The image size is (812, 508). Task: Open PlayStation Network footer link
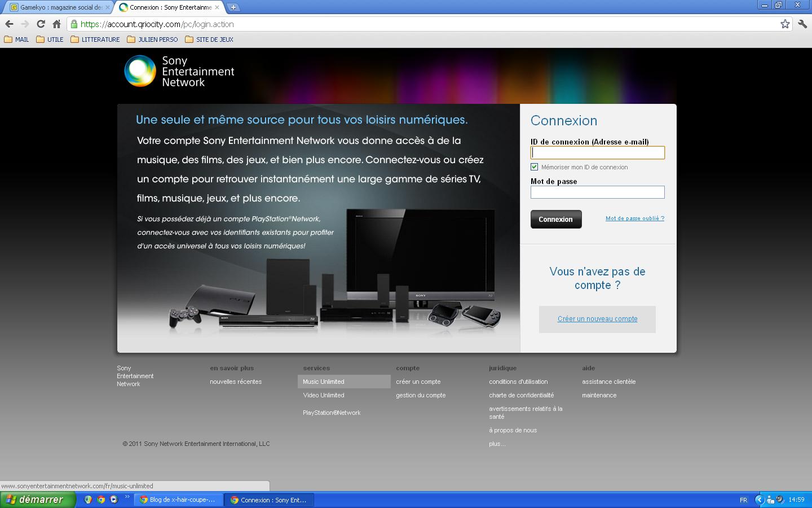click(332, 413)
